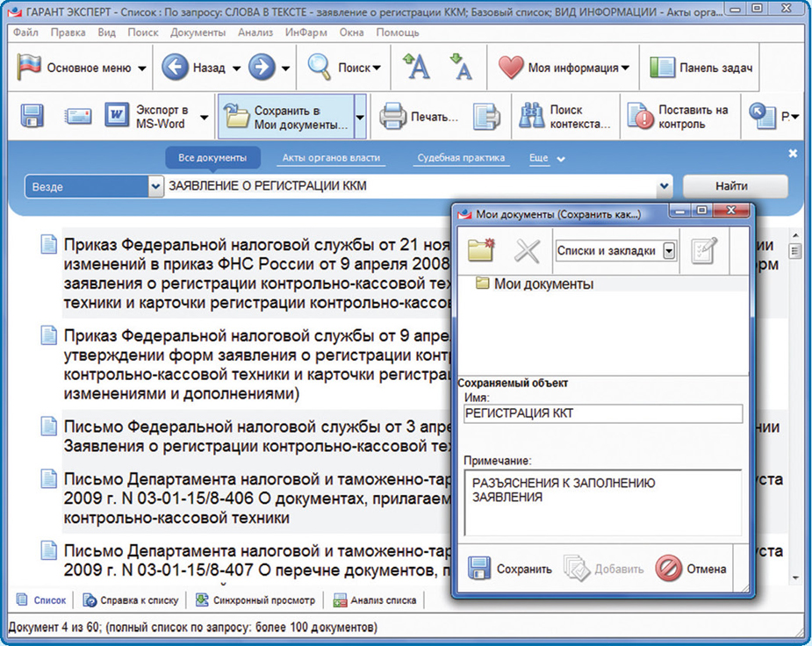
Task: Expand the Еще filter chevron
Action: tap(561, 160)
